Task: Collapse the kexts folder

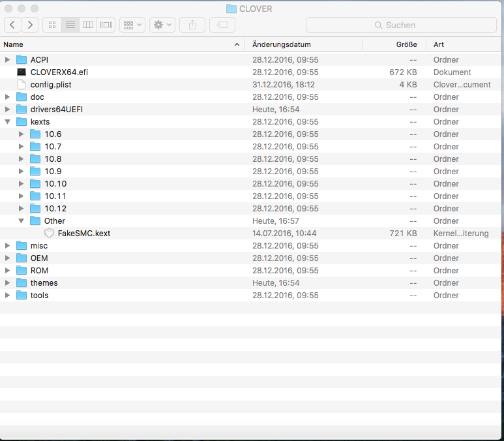Action: 7,121
